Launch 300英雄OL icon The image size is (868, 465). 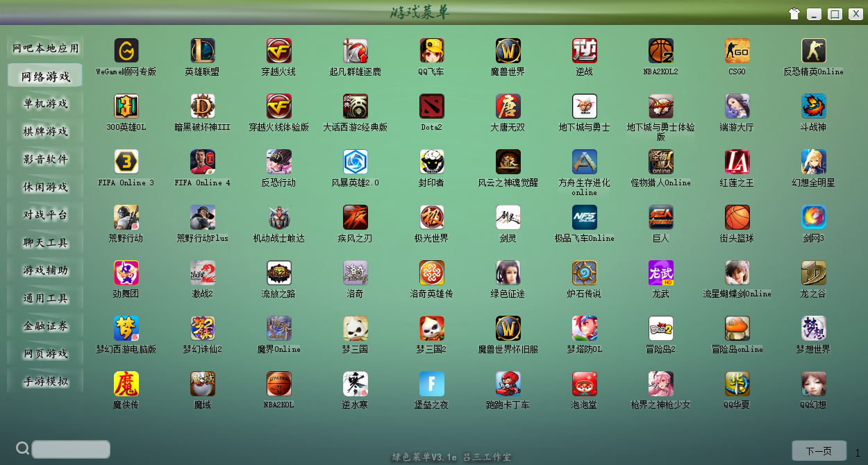tap(126, 106)
